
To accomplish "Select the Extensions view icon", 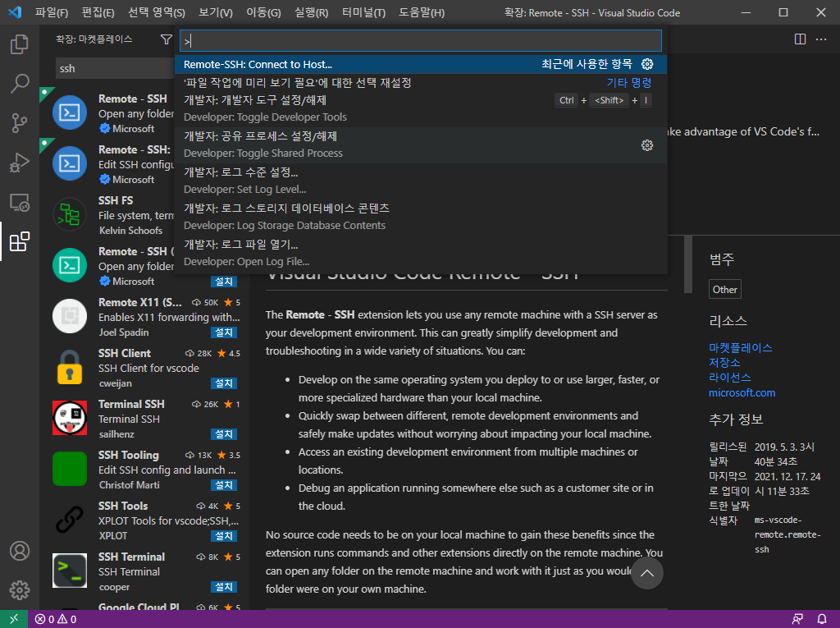I will pyautogui.click(x=20, y=242).
